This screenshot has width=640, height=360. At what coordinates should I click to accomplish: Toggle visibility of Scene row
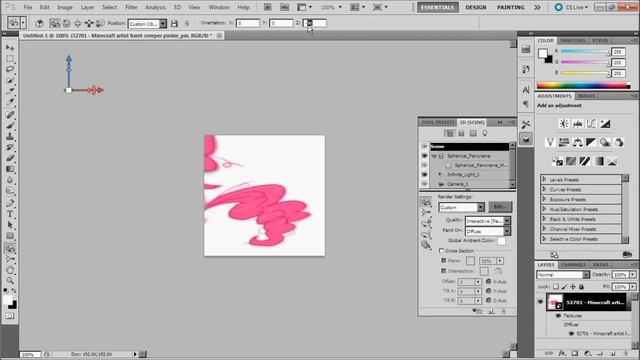424,146
